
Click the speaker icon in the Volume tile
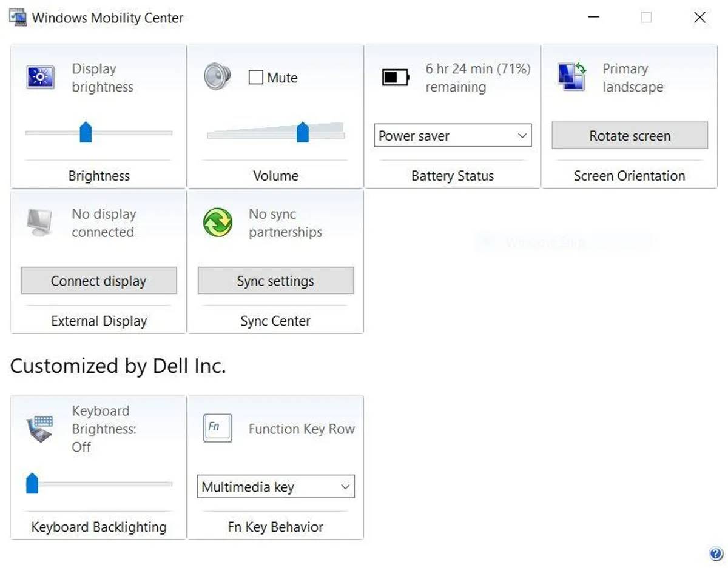(217, 76)
